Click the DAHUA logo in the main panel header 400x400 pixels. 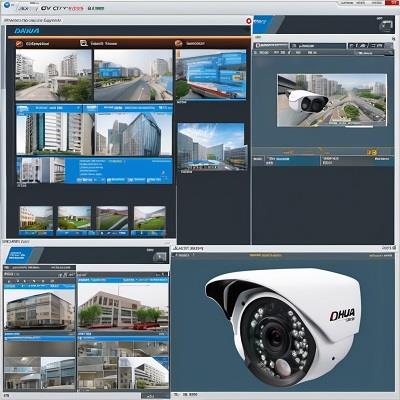pyautogui.click(x=27, y=31)
